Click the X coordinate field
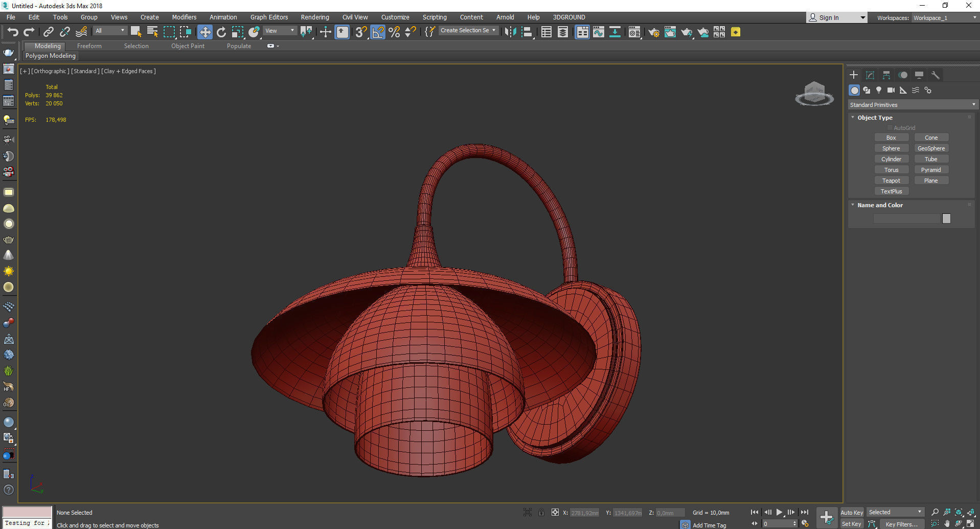The height and width of the screenshot is (529, 980). (584, 513)
